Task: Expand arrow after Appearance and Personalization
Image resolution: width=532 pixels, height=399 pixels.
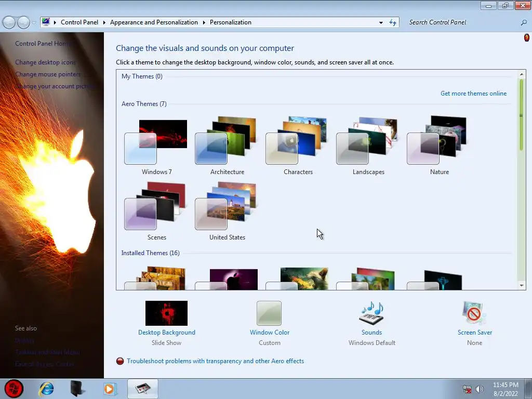Action: 204,22
